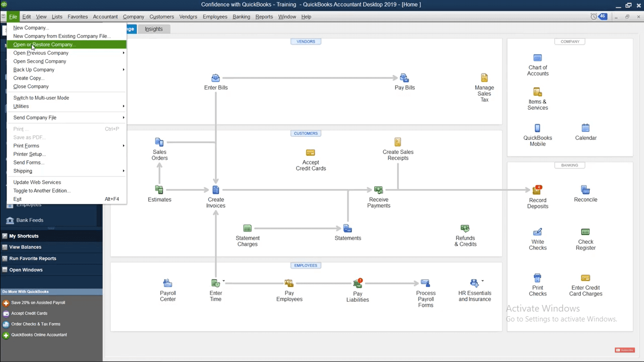Image resolution: width=644 pixels, height=362 pixels.
Task: Open the Enter Time icon
Action: pos(215,283)
